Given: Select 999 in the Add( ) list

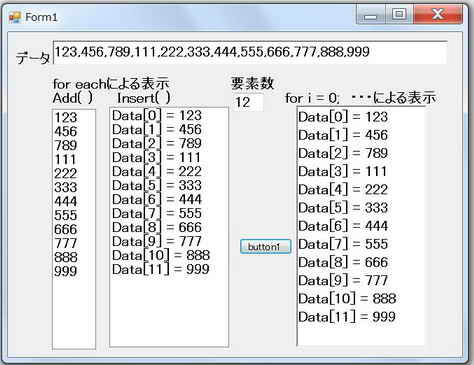Looking at the screenshot, I should [66, 271].
